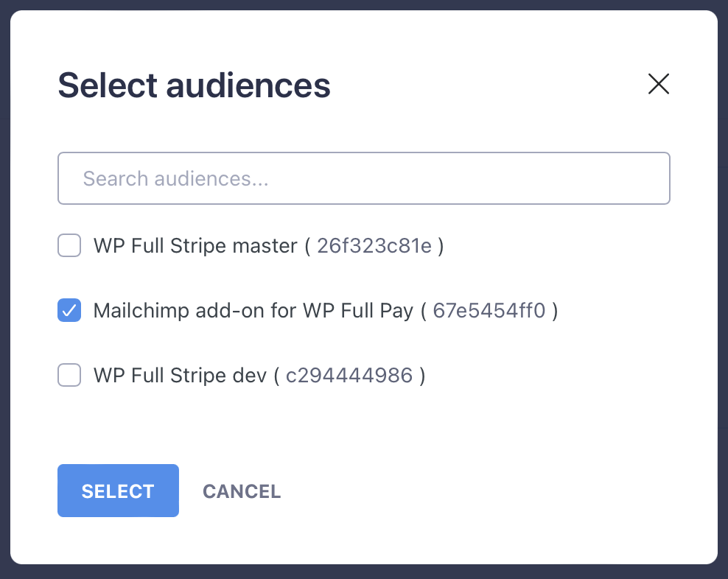Click the white checkmark in the selected checkbox
728x579 pixels.
[69, 311]
